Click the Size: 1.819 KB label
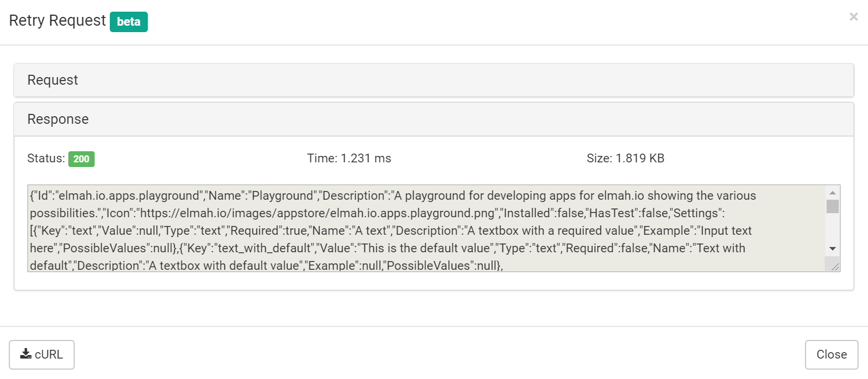This screenshot has height=379, width=868. 624,158
